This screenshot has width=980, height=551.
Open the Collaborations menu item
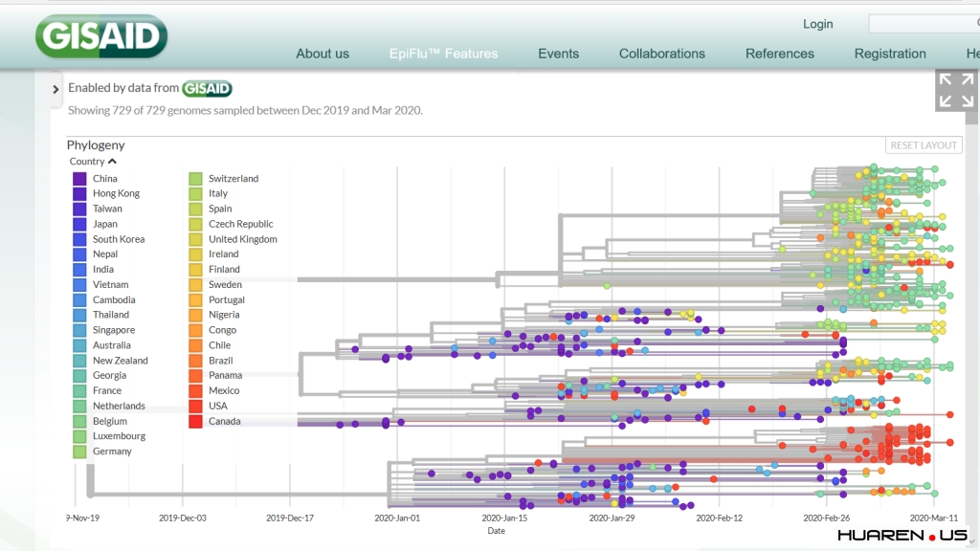(x=661, y=54)
